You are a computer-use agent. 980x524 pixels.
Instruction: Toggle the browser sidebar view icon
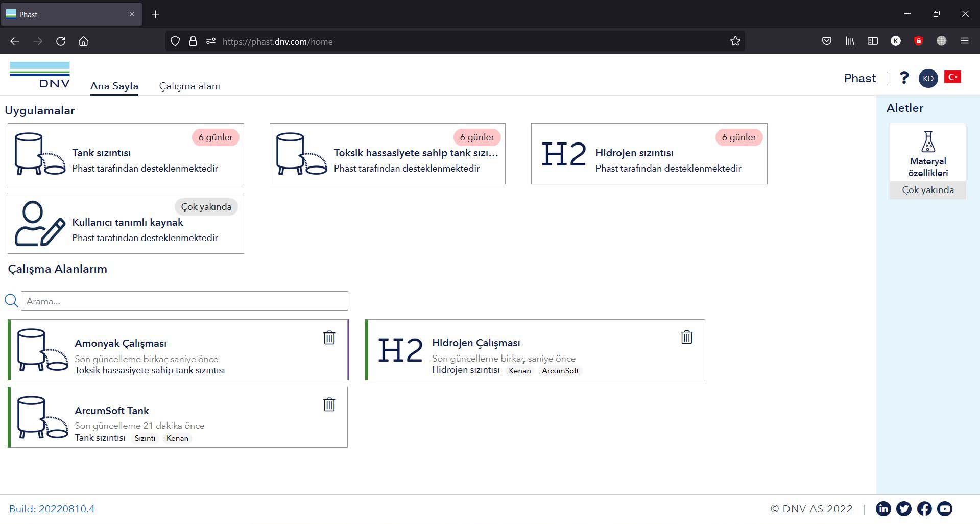tap(873, 41)
